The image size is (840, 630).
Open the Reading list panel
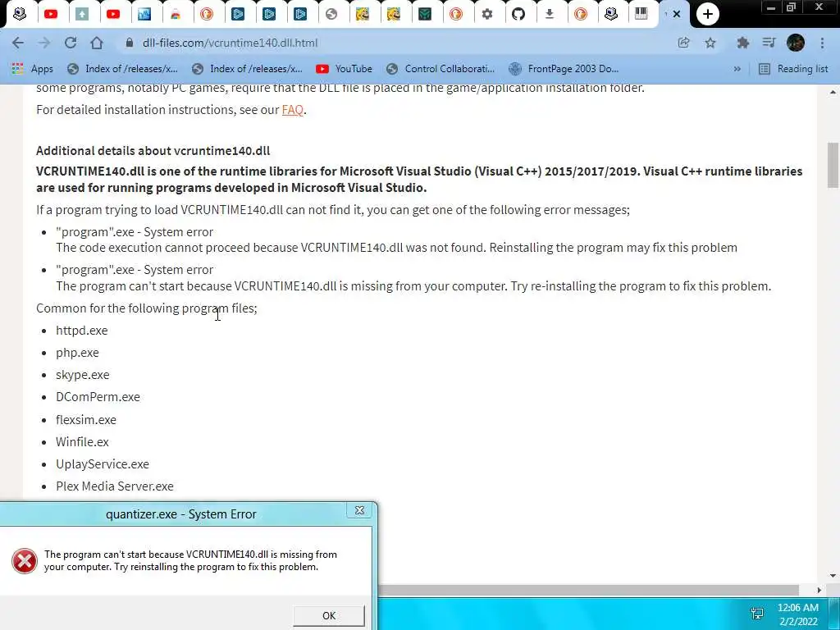tap(793, 69)
